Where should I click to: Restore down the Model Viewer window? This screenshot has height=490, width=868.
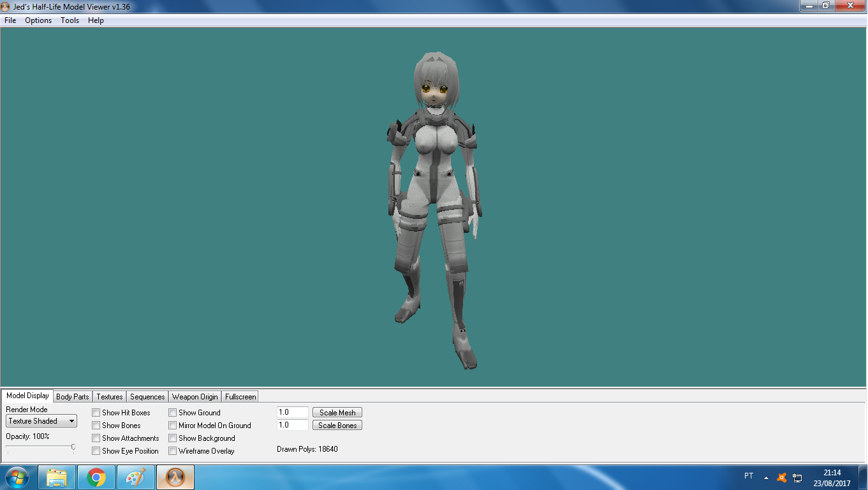coord(825,5)
